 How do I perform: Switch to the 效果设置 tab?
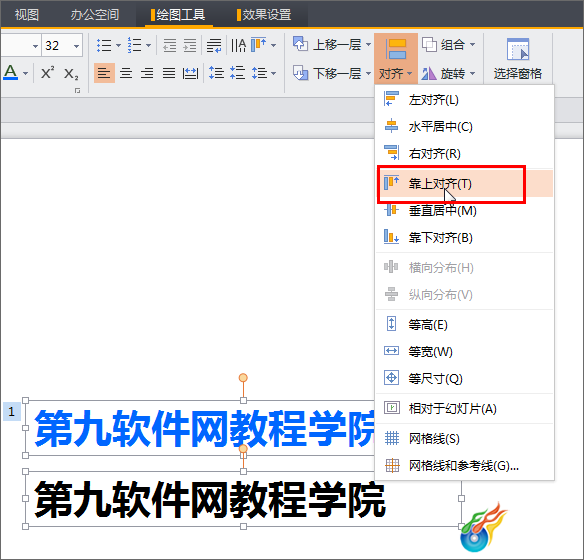point(264,15)
